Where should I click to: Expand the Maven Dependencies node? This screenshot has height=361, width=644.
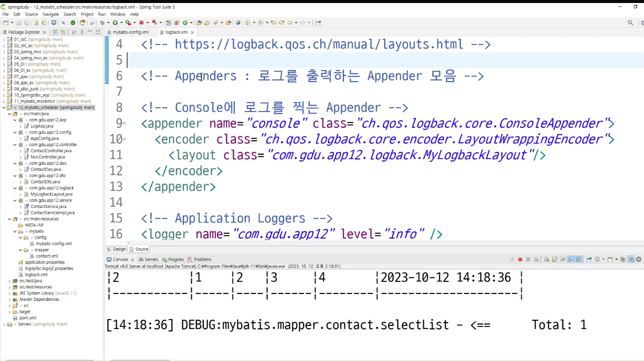click(x=10, y=300)
